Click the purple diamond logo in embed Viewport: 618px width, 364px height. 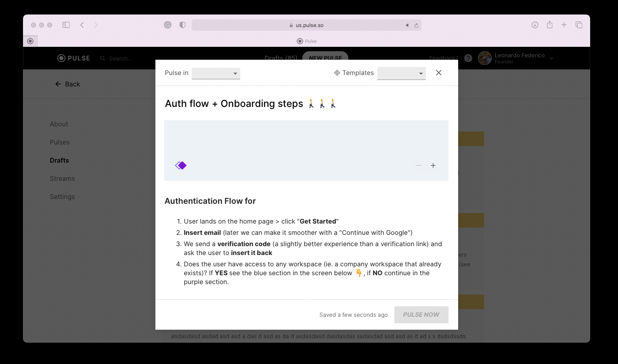(x=181, y=165)
